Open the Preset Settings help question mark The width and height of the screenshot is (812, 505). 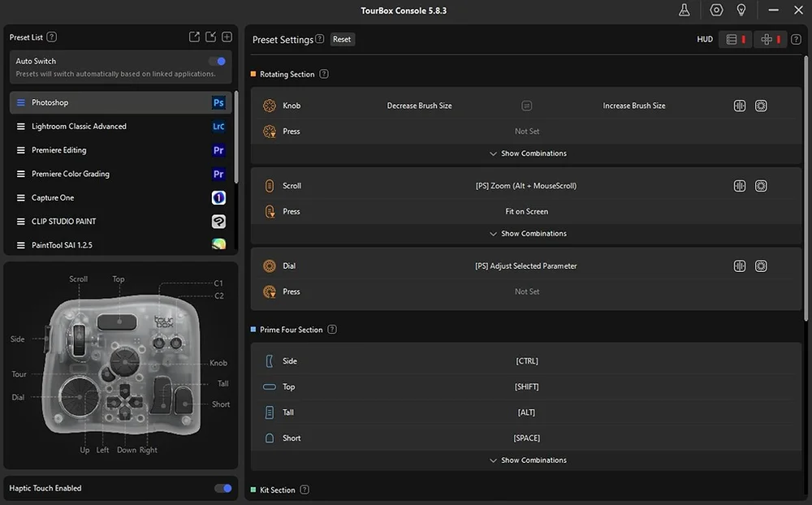(319, 39)
